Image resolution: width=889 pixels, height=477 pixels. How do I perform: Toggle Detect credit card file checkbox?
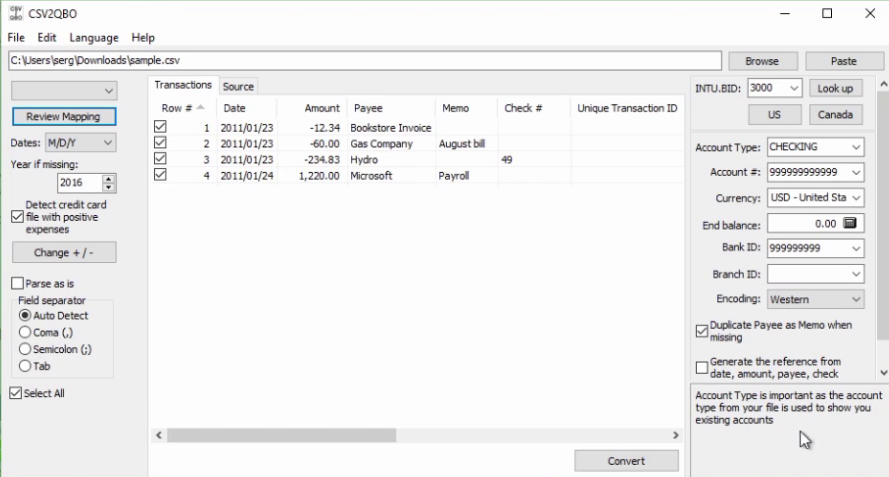tap(17, 217)
